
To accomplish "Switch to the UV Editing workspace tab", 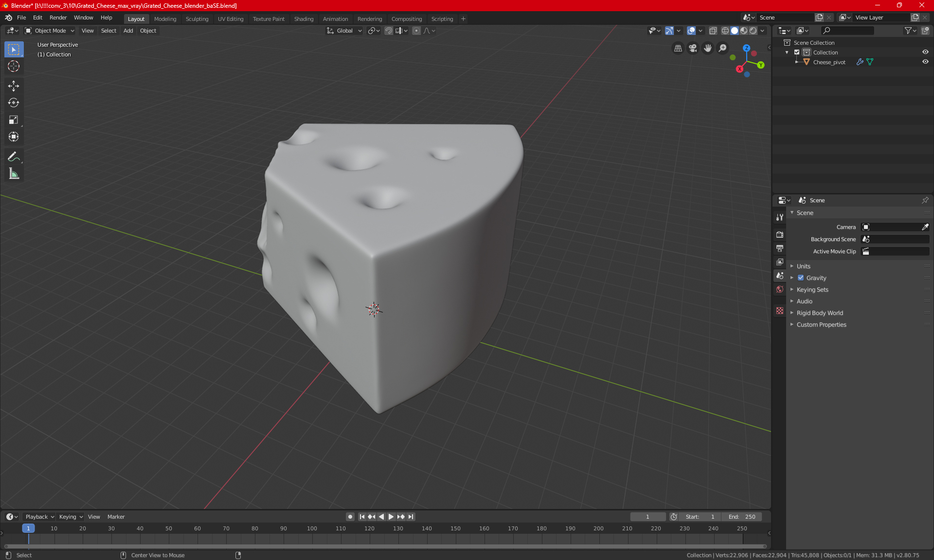I will point(231,19).
